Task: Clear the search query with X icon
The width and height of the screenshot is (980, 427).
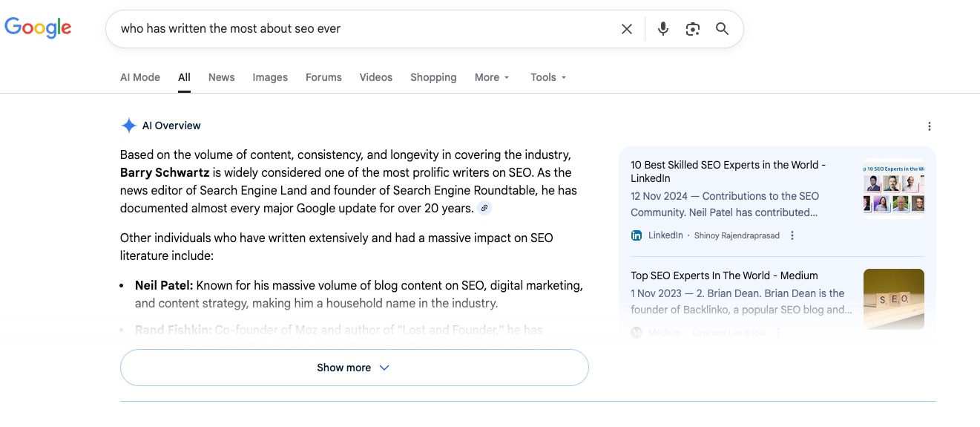Action: [627, 29]
